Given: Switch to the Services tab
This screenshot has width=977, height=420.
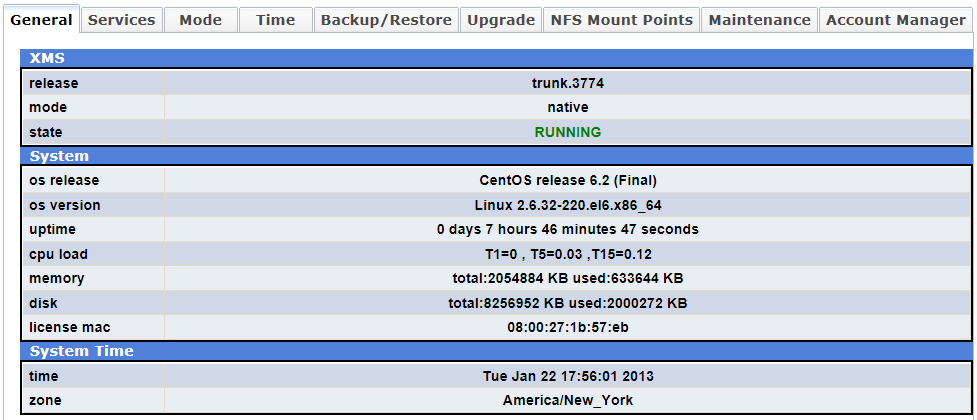Looking at the screenshot, I should pos(122,20).
